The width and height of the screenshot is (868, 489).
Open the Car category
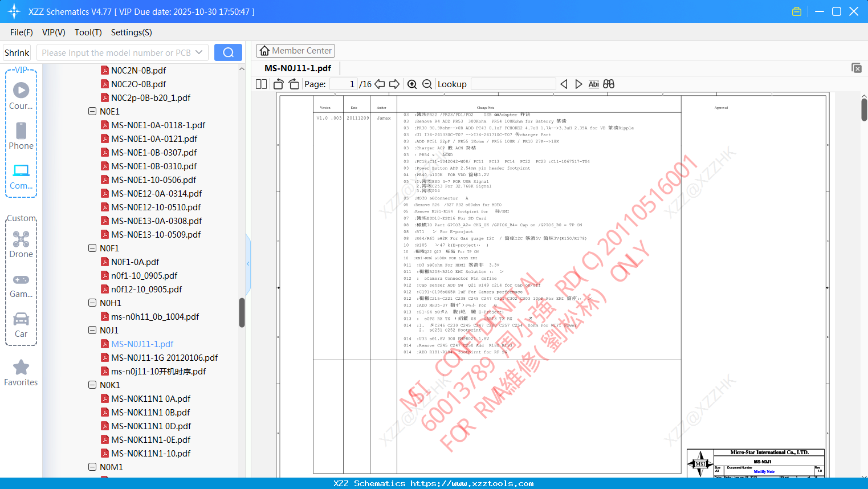(x=21, y=325)
